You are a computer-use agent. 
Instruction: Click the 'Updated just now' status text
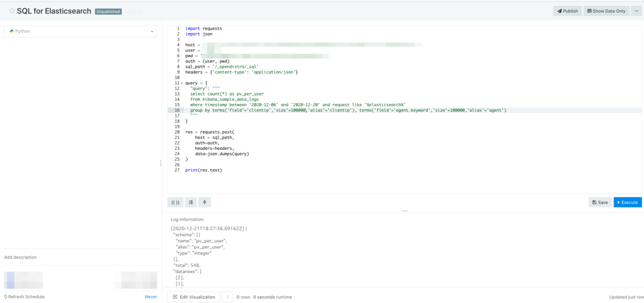coord(626,297)
